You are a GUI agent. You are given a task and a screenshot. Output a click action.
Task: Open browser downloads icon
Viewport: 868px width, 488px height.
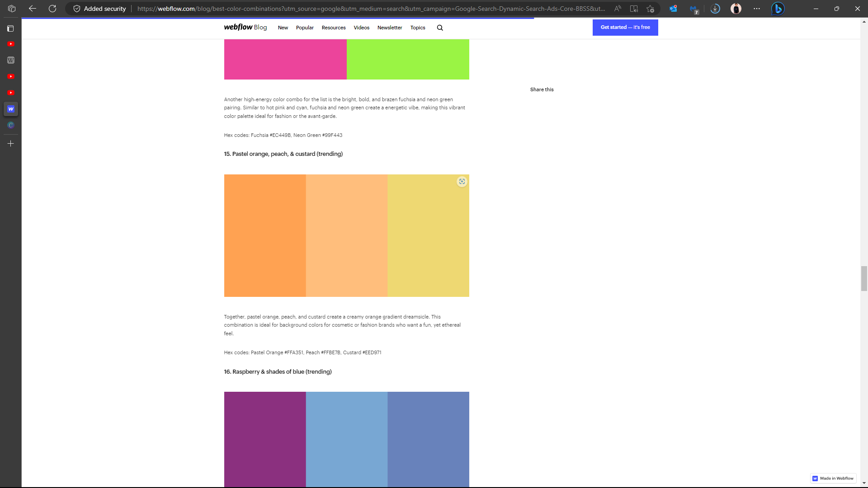point(715,9)
